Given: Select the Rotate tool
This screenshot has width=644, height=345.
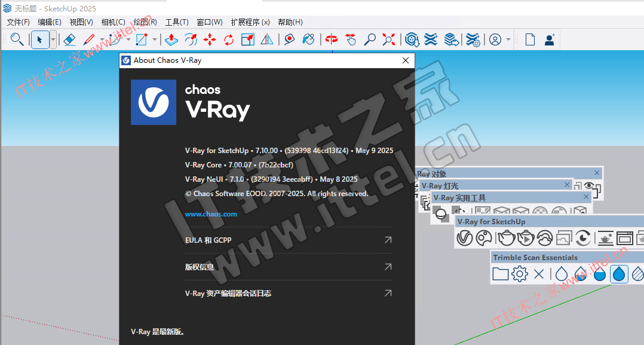Looking at the screenshot, I should point(229,39).
